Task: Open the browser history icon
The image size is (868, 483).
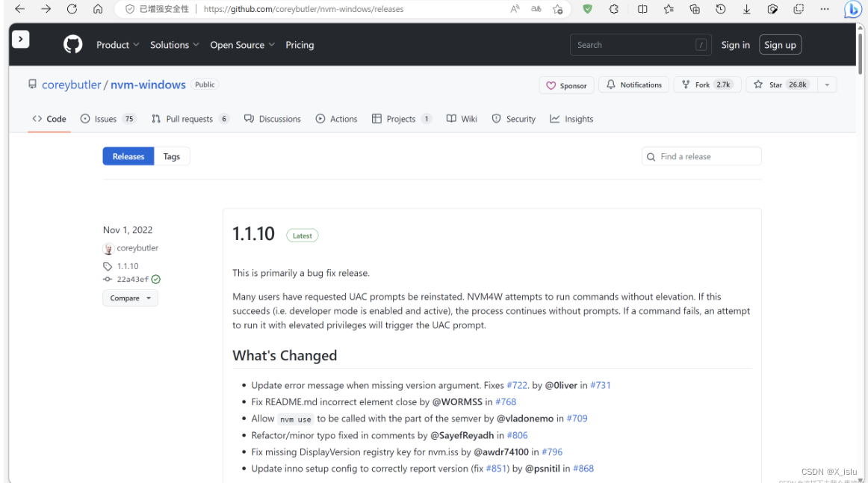Action: [x=720, y=9]
